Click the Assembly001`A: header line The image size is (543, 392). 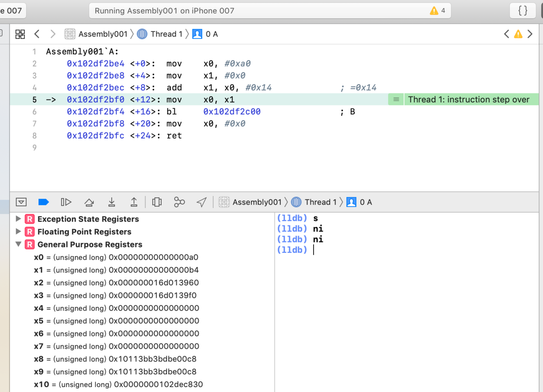click(x=82, y=52)
